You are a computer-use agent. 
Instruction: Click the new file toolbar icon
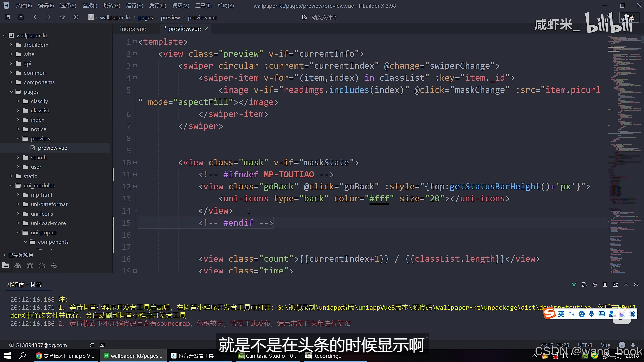pyautogui.click(x=7, y=17)
